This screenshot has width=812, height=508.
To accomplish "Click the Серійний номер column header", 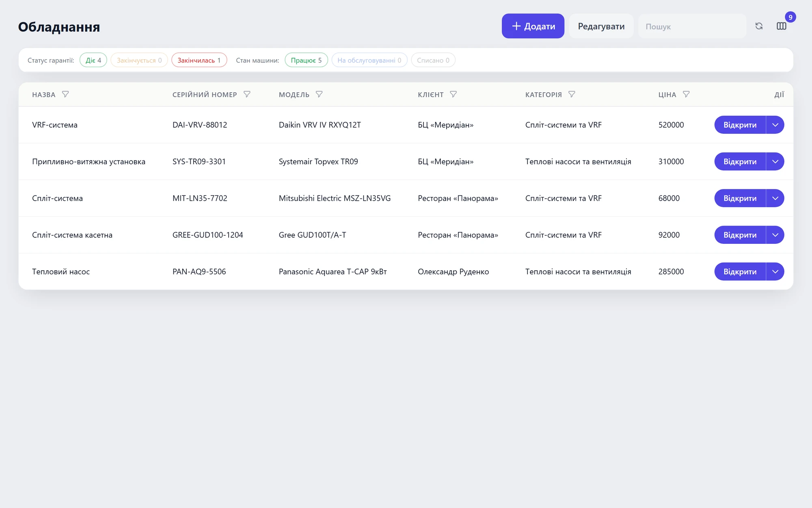I will click(205, 95).
